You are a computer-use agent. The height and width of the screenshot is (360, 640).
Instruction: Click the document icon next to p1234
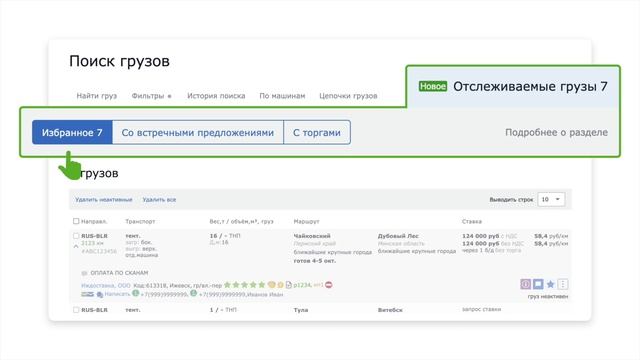[x=289, y=285]
